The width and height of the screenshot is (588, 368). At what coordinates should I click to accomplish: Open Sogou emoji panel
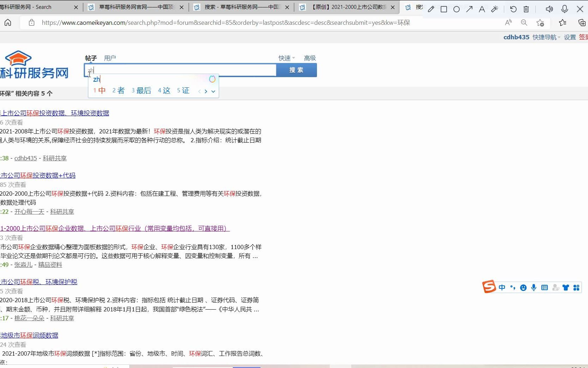(523, 288)
